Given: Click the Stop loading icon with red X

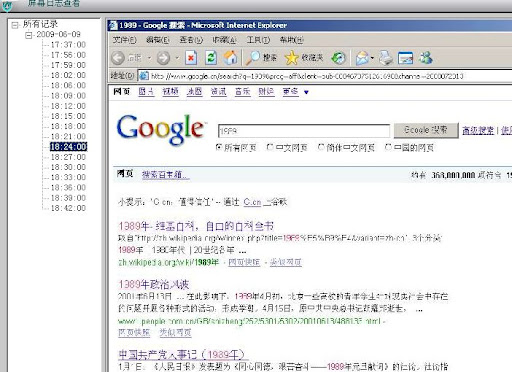Looking at the screenshot, I should 191,58.
